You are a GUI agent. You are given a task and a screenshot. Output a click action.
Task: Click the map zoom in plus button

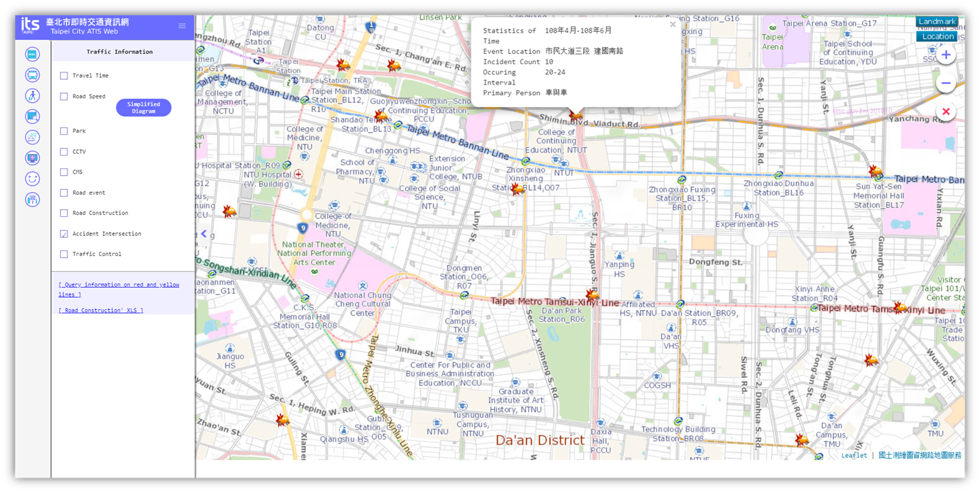pyautogui.click(x=946, y=55)
